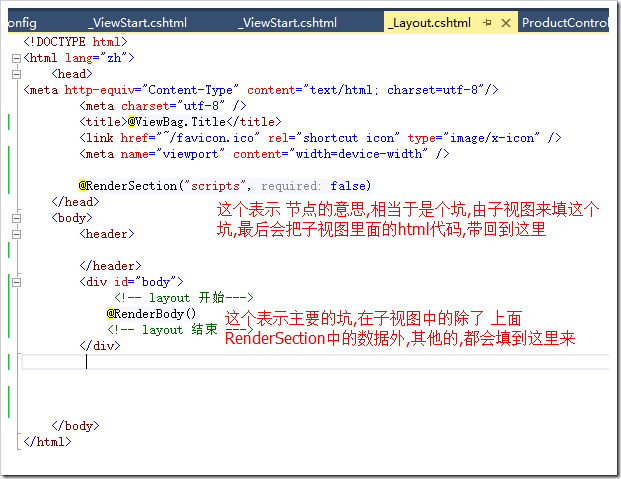Open the ProductControl tab
This screenshot has height=479, width=621.
point(564,23)
